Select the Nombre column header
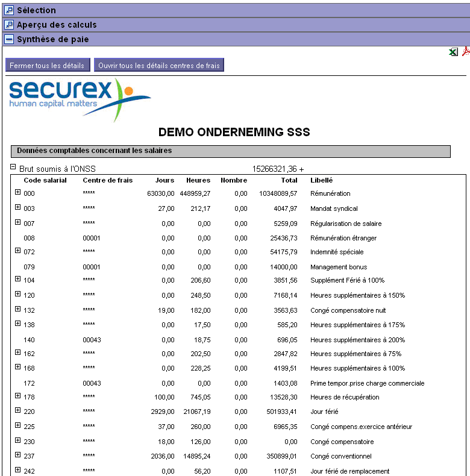Image resolution: width=470 pixels, height=476 pixels. click(234, 180)
